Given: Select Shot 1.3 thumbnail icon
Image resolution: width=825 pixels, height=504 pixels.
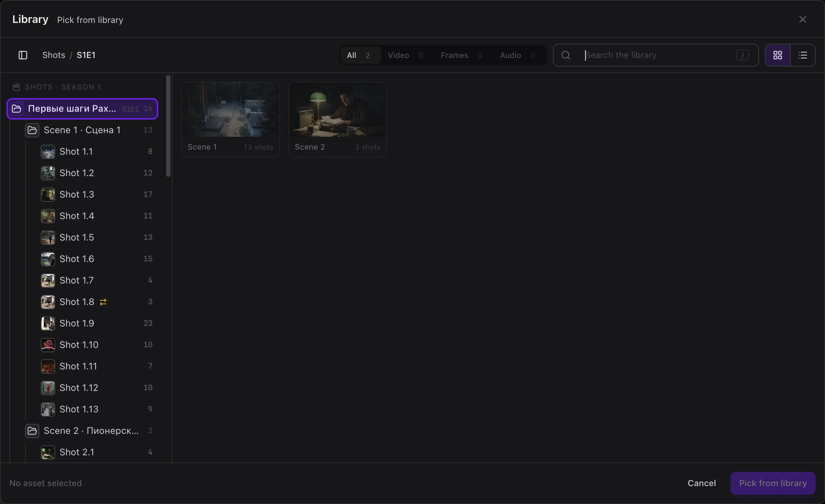Looking at the screenshot, I should tap(48, 195).
